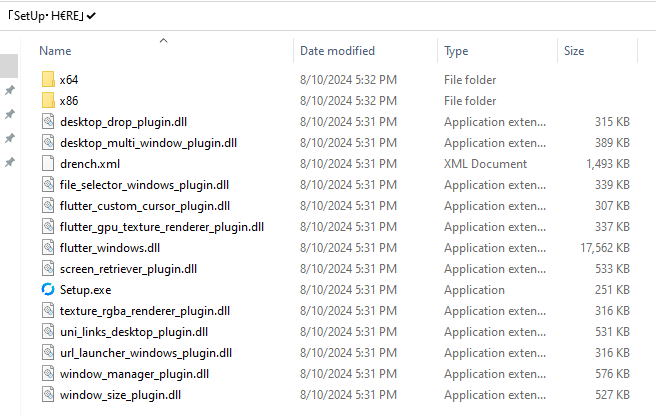656x416 pixels.
Task: Select window_size_plugin.dll icon
Action: [x=48, y=395]
